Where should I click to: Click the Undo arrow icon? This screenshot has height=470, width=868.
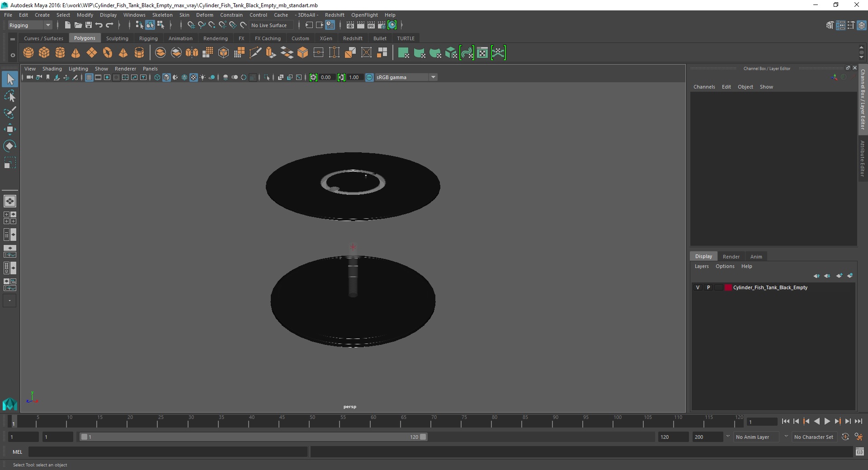tap(99, 25)
